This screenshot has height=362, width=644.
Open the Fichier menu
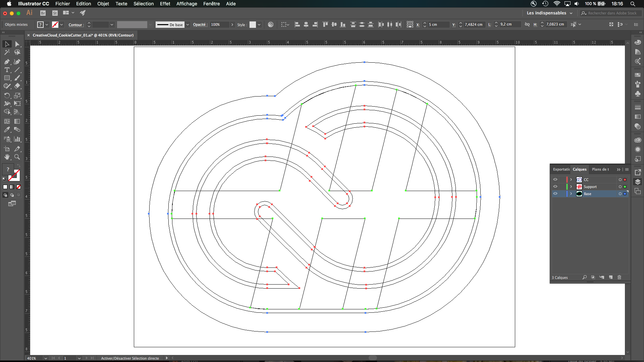click(62, 4)
